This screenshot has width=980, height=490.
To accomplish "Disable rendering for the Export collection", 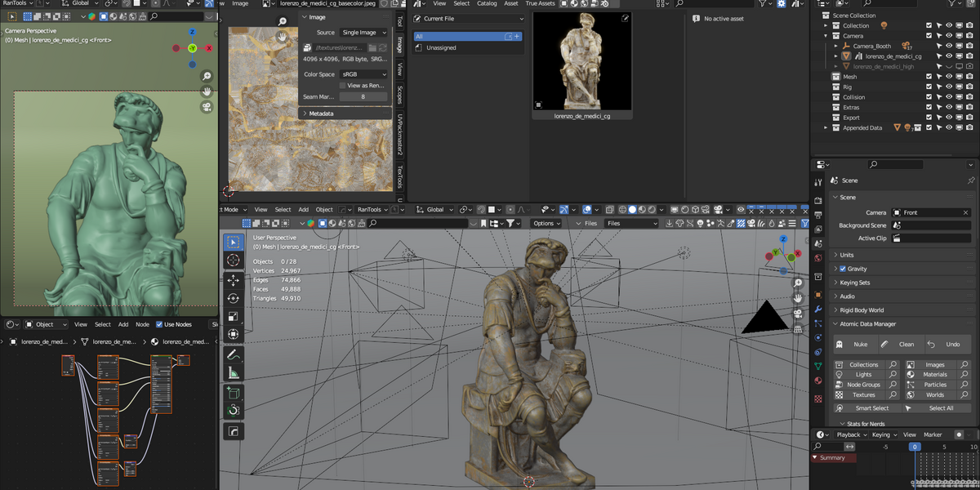I will tap(968, 118).
